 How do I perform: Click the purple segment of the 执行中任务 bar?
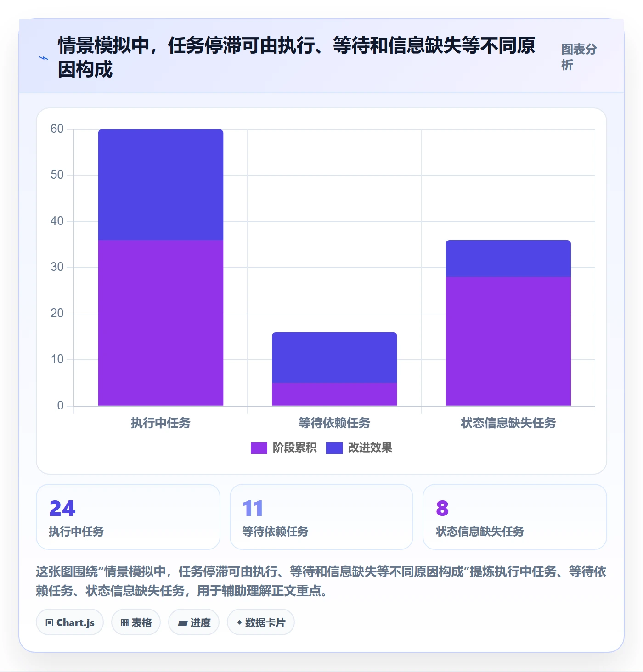161,323
